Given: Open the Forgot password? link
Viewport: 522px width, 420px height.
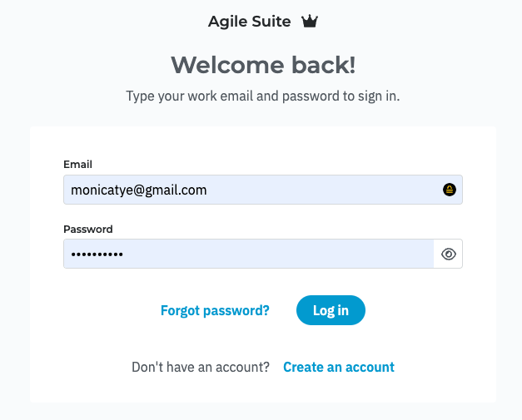Looking at the screenshot, I should [x=215, y=310].
